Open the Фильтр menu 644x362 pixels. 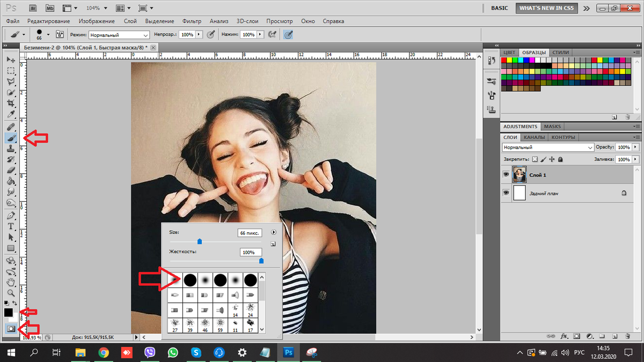pyautogui.click(x=192, y=21)
